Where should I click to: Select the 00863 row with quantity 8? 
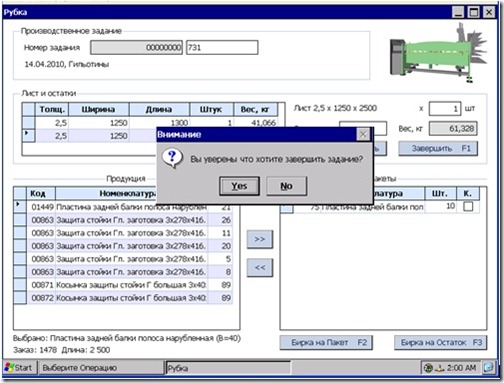pyautogui.click(x=123, y=272)
